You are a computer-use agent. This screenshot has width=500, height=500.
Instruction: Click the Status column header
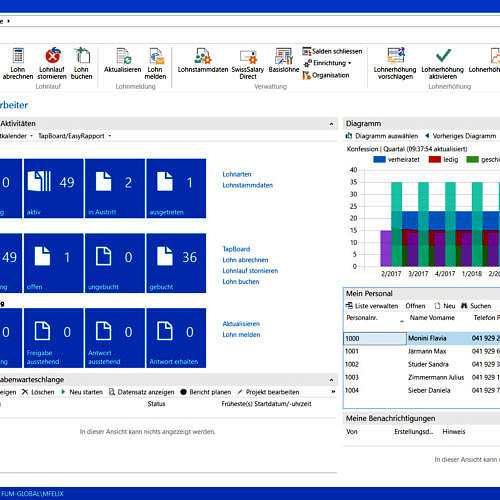pos(156,404)
